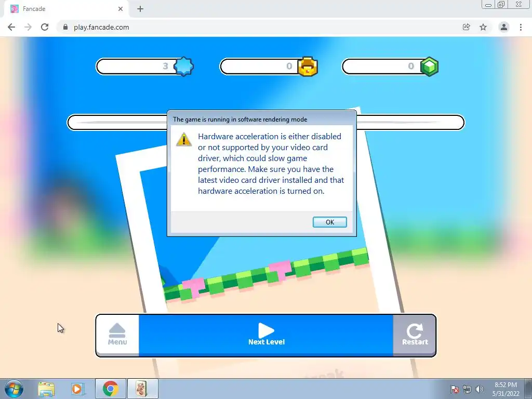Screen dimensions: 532x399
Task: View site security lock information
Action: [x=65, y=27]
